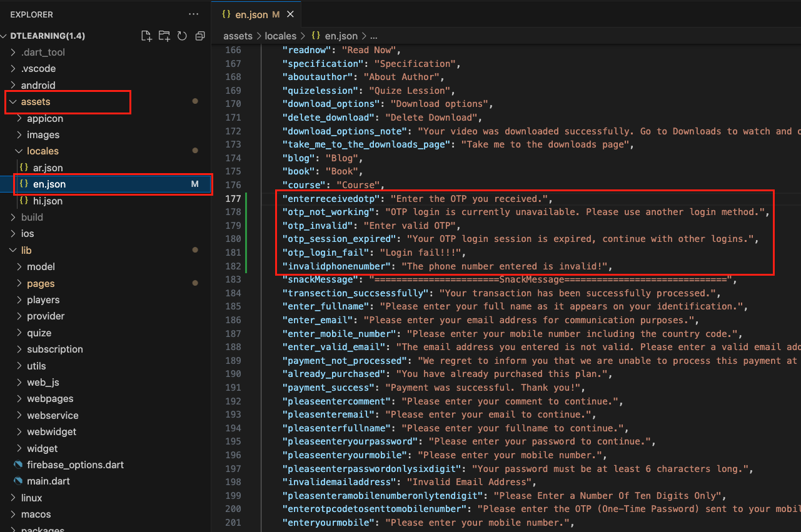Screen dimensions: 801x532
Task: Collapse the locales folder
Action: pos(43,151)
